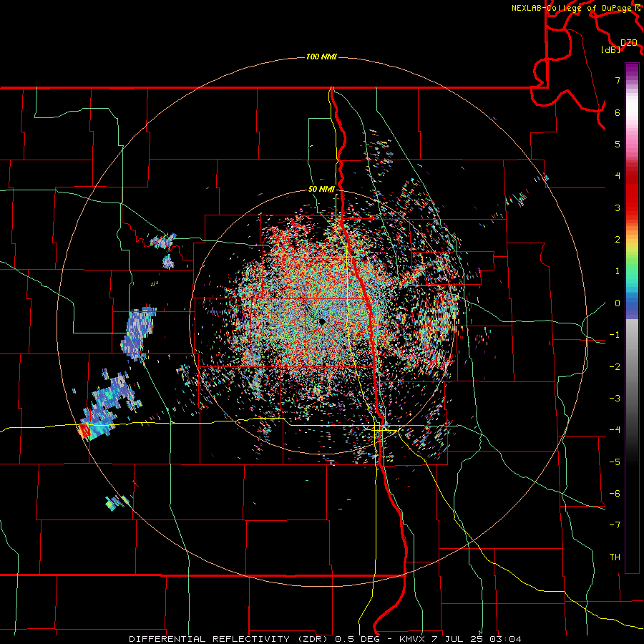Viewport: 644px width, 644px height.
Task: Click the 'TH' label on the color scale
Action: pos(615,557)
